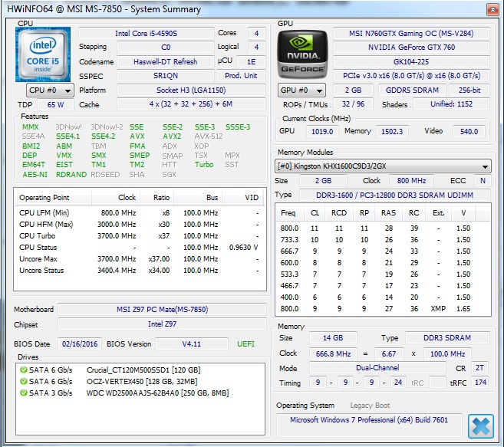504x447 pixels.
Task: Open the GPU #0 selector dropdown
Action: point(301,90)
